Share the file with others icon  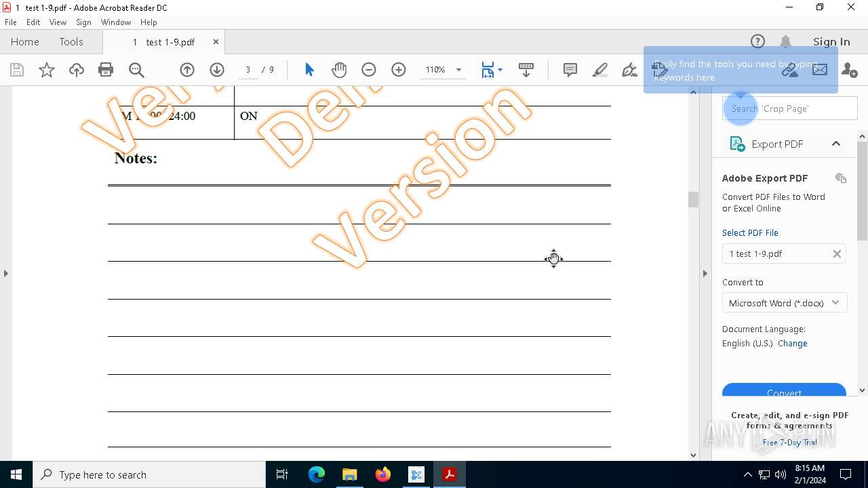pos(849,70)
